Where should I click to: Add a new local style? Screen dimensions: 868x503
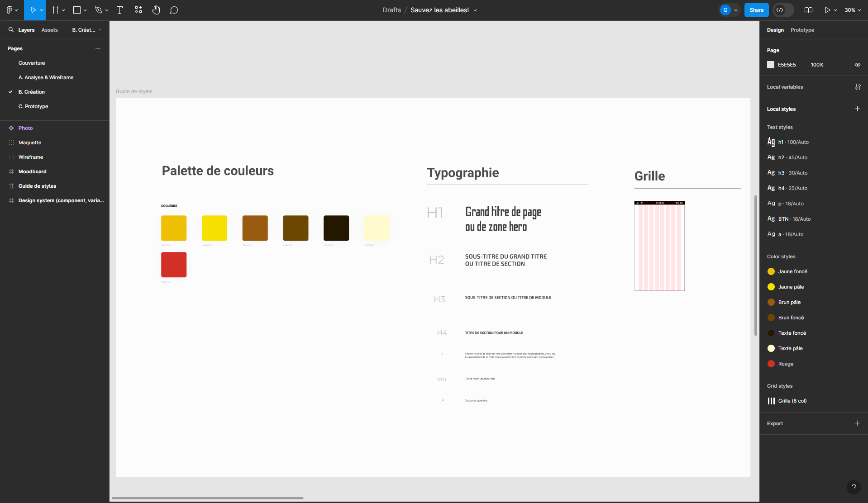click(x=858, y=109)
